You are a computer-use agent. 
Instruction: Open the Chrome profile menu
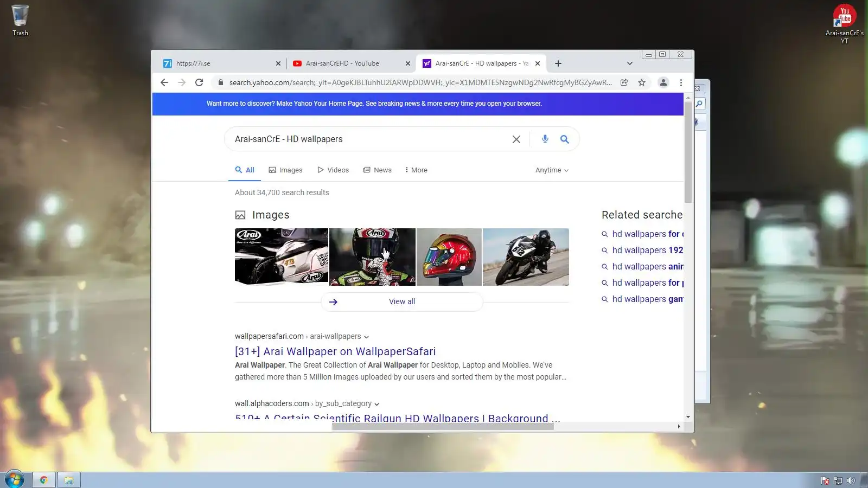point(663,82)
